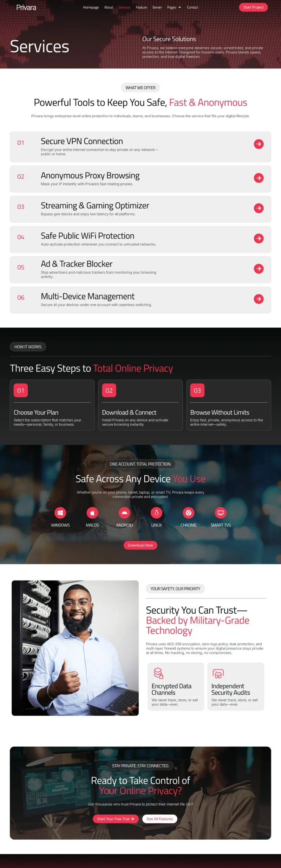
Task: Select the Services nav item
Action: click(x=124, y=7)
